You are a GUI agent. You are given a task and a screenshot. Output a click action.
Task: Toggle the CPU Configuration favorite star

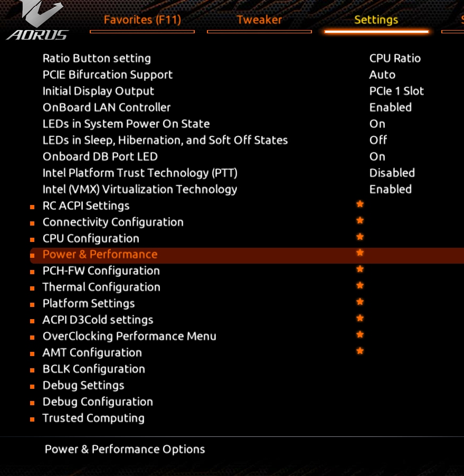[x=360, y=237]
